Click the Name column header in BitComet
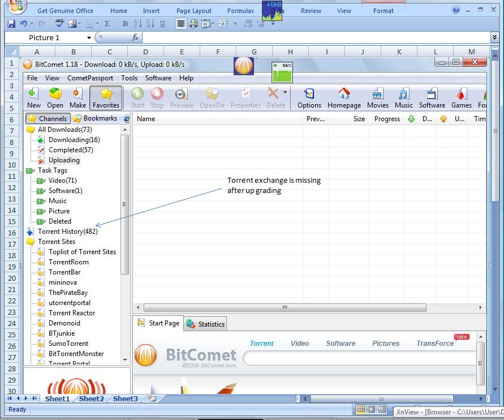The height and width of the screenshot is (420, 504). 218,119
